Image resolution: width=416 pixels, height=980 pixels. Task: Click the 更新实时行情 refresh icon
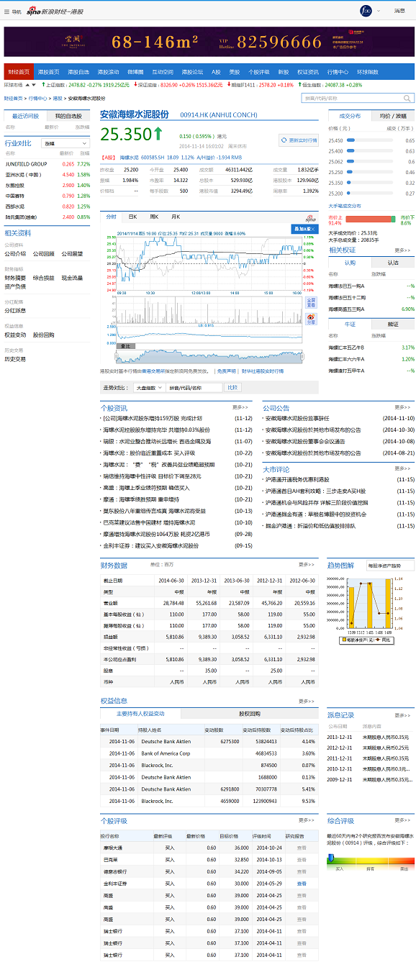click(284, 140)
